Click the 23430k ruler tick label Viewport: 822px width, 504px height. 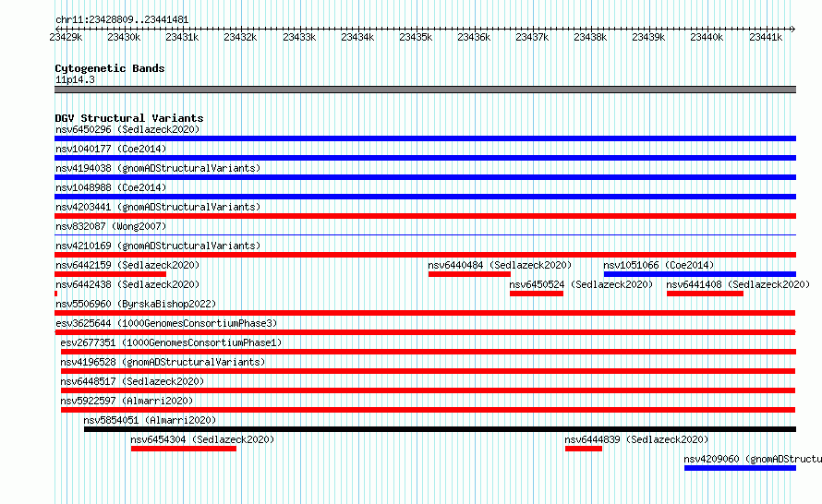(x=125, y=37)
